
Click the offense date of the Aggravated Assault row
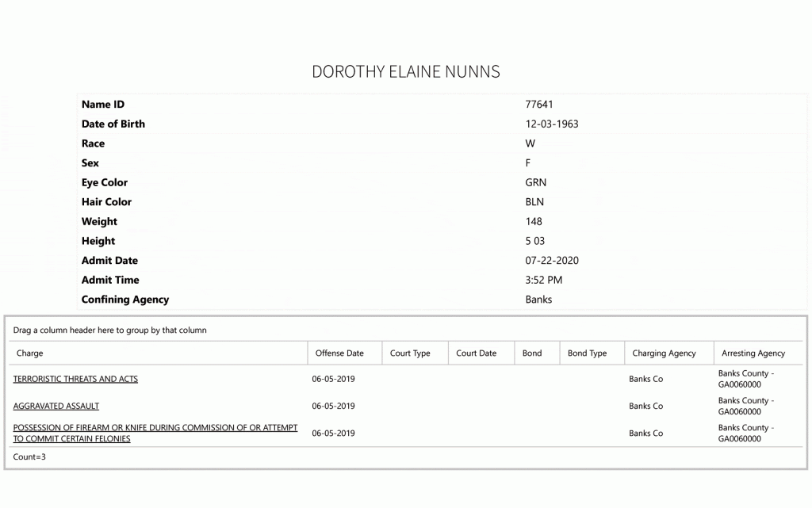tap(333, 406)
